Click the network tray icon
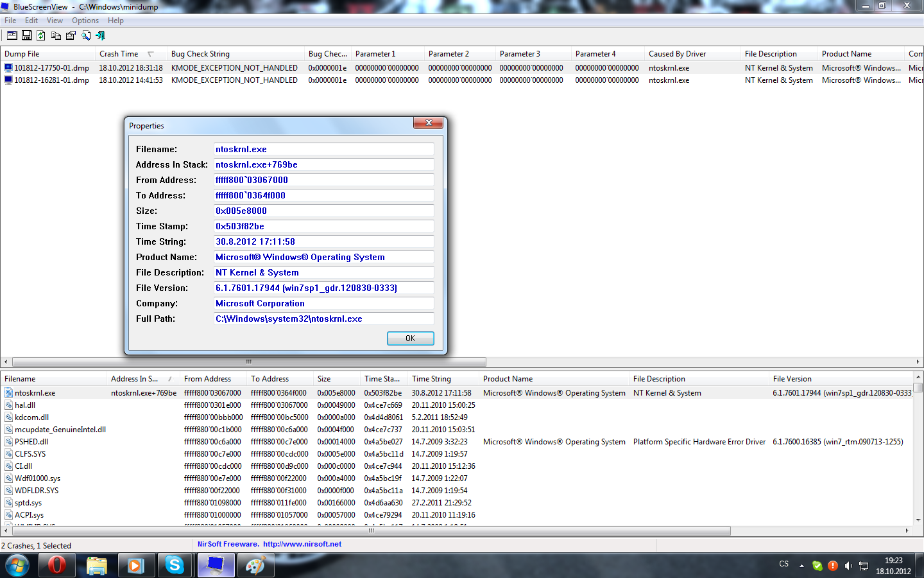 [x=864, y=566]
